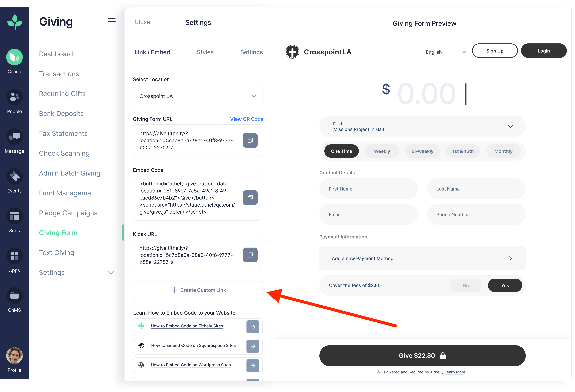575x392 pixels.
Task: Open the ChMS module icon
Action: pos(14,296)
